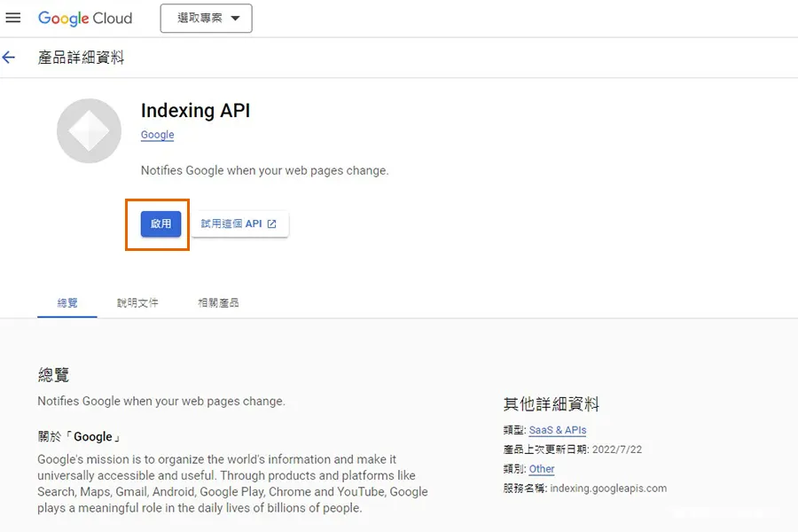Open the SaaS & APIs type link
This screenshot has width=798, height=532.
click(x=558, y=430)
